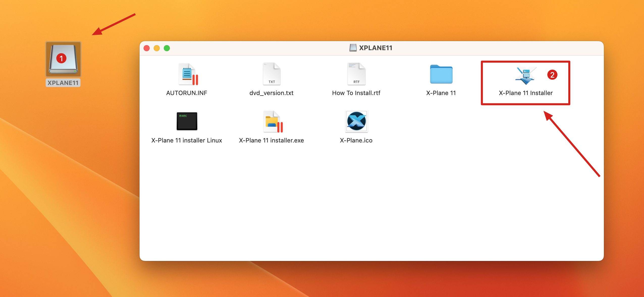This screenshot has height=297, width=644.
Task: Close the XPLANE11 Finder window
Action: [x=147, y=48]
